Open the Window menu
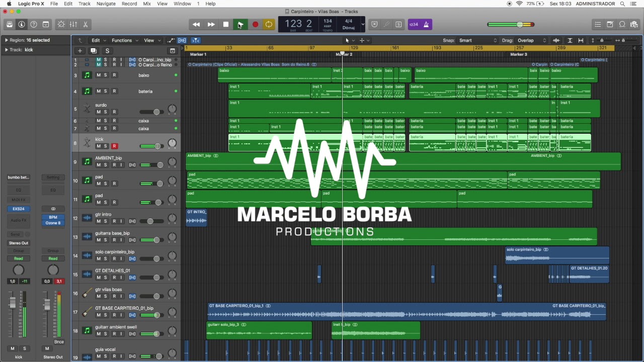Screen dimensions: 644x362 click(182, 4)
